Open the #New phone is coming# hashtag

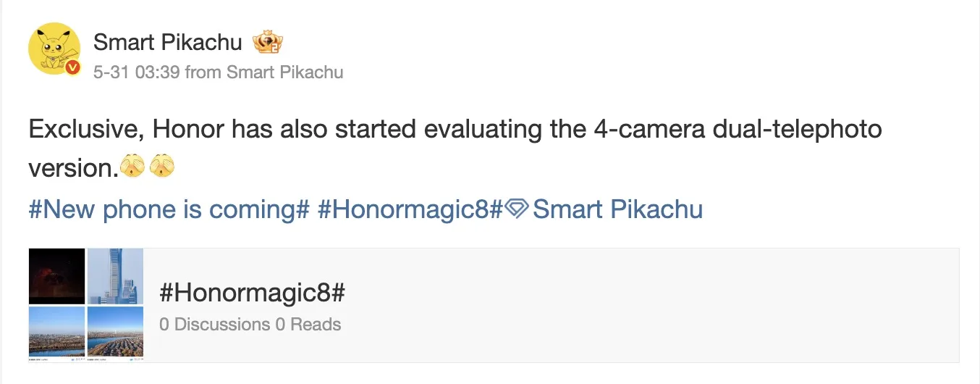click(x=169, y=209)
